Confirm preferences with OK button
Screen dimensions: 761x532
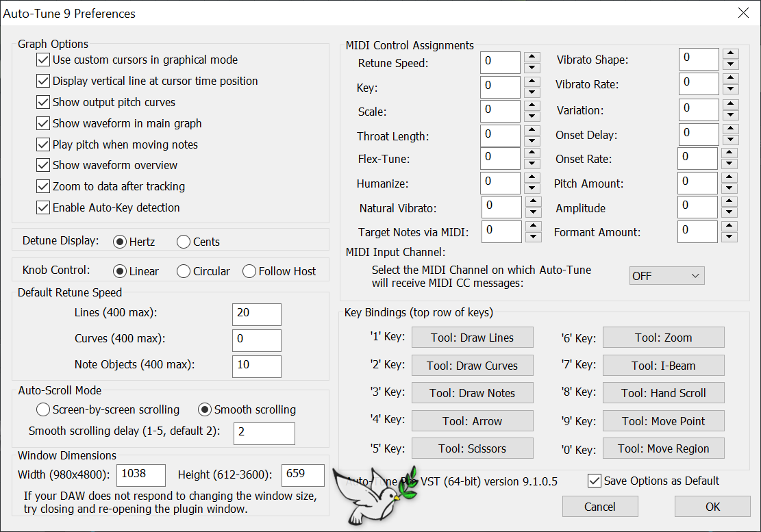pos(712,507)
